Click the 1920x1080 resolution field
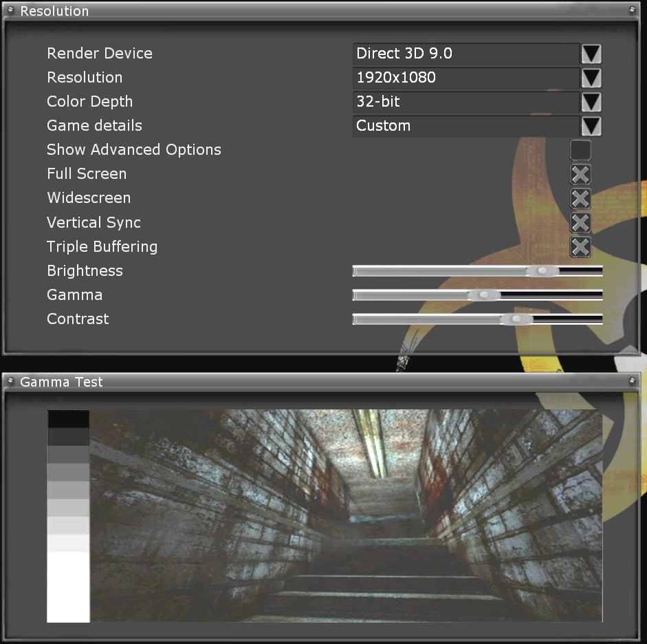The height and width of the screenshot is (644, 647). [x=466, y=78]
